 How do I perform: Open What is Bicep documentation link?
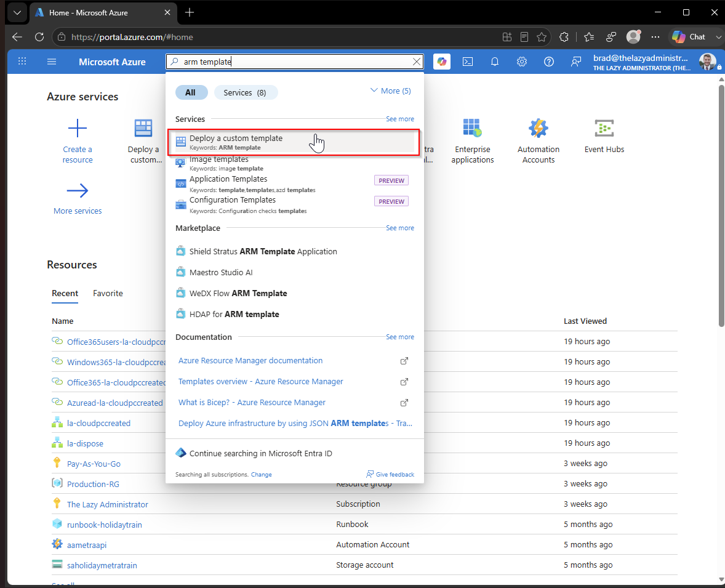click(252, 402)
